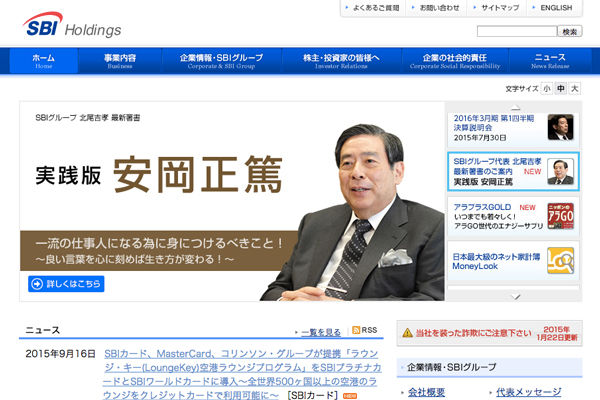
Task: Open 株主・投資家の皆様へ Investor Relations menu
Action: tap(341, 61)
